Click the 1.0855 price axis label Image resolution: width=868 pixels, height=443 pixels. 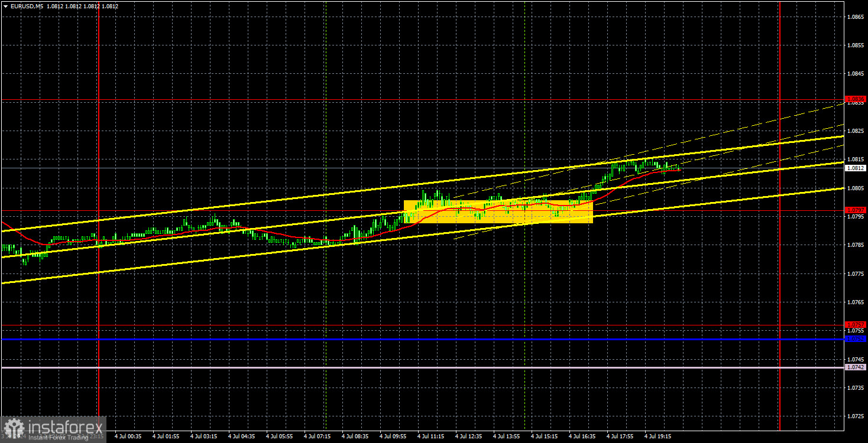click(856, 45)
